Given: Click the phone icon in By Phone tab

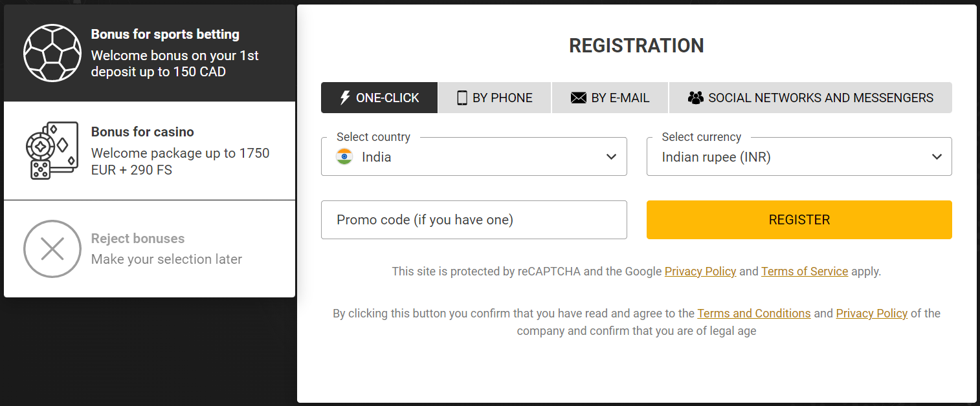Looking at the screenshot, I should click(x=462, y=98).
